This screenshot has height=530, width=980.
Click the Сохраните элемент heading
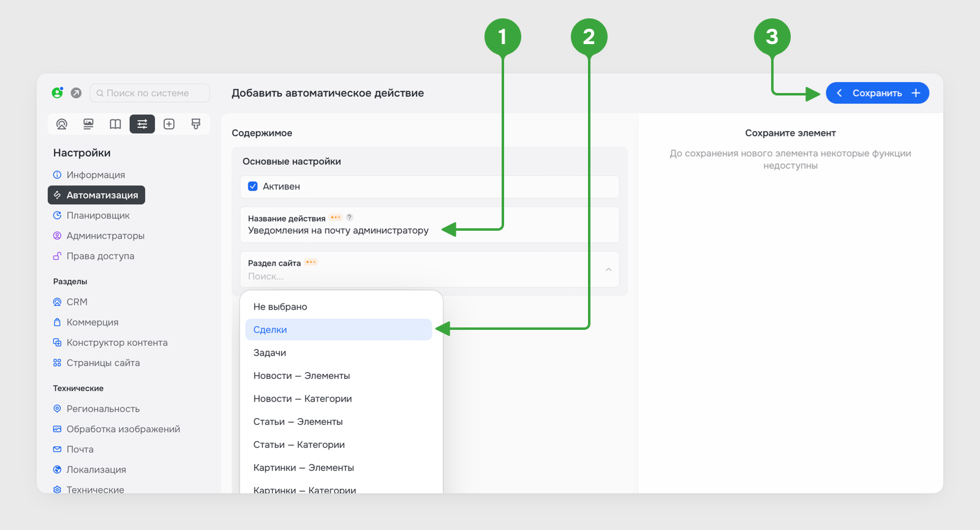click(x=790, y=133)
